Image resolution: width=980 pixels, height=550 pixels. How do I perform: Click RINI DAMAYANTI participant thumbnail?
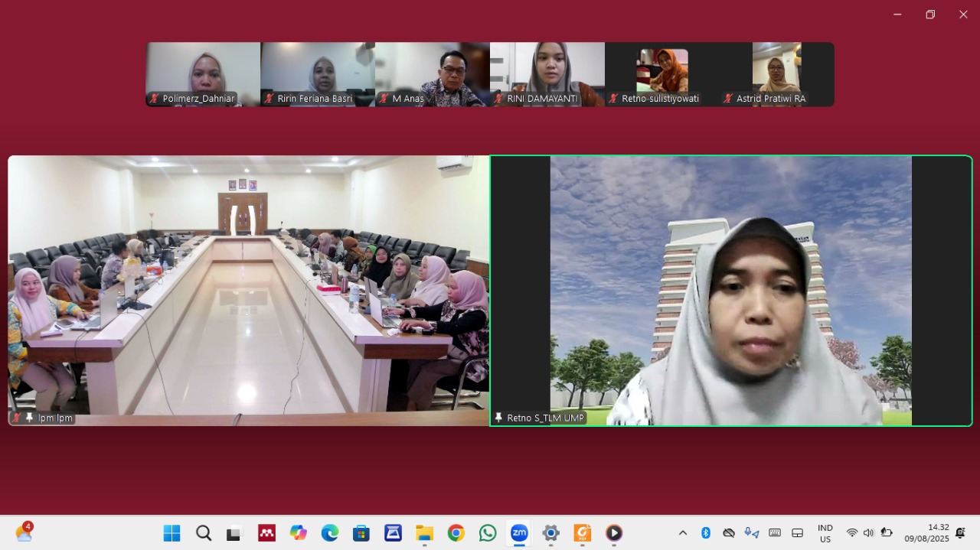547,74
